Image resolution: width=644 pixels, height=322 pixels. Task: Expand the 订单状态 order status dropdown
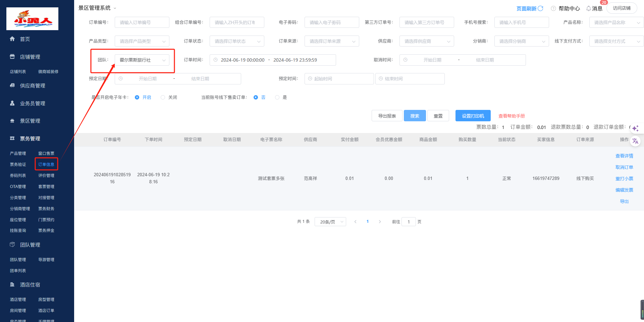click(237, 41)
